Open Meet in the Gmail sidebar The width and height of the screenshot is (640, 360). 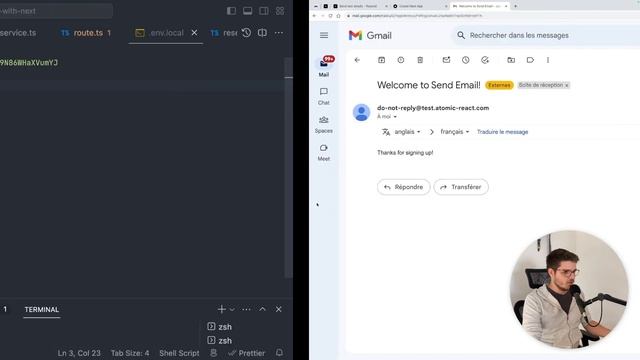(324, 153)
